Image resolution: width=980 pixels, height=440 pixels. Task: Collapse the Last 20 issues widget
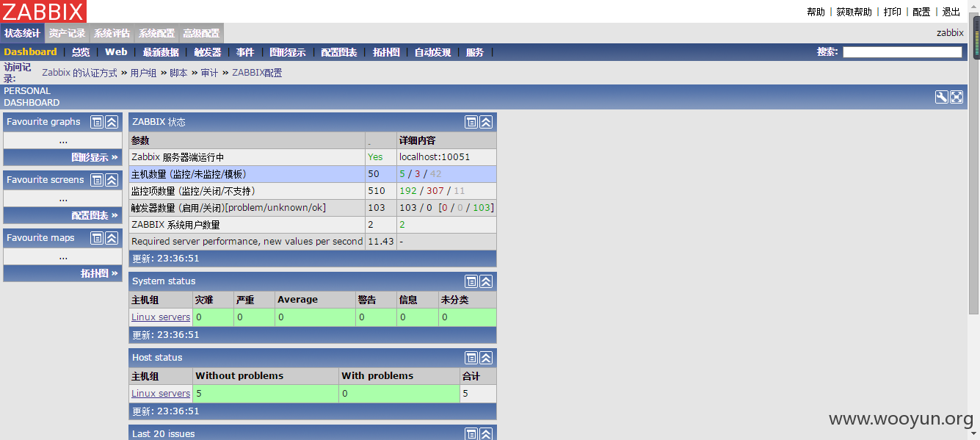486,433
